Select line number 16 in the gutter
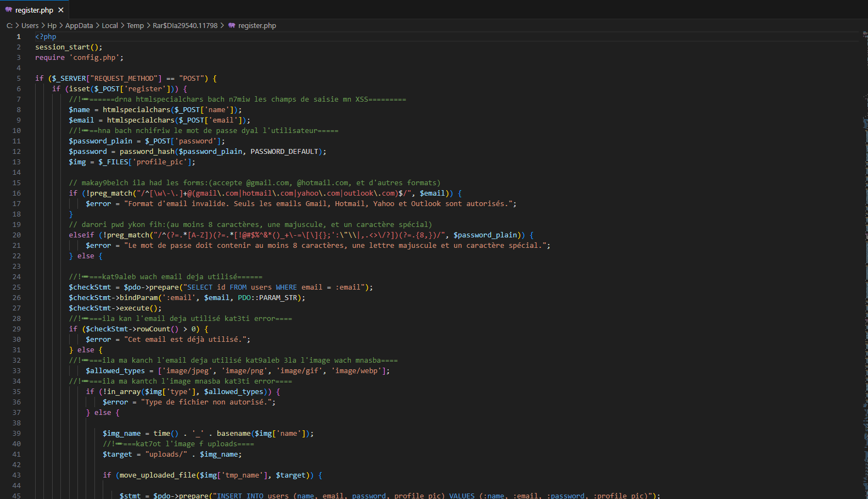 16,193
